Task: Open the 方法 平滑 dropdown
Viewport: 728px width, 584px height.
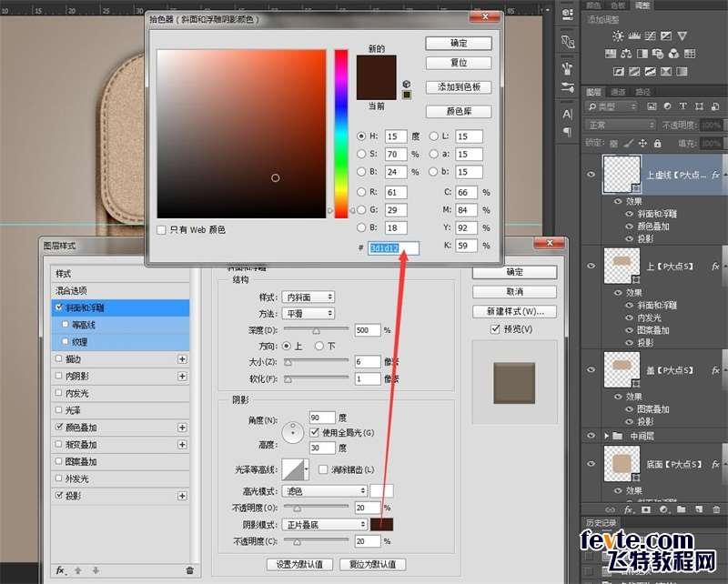Action: click(308, 314)
